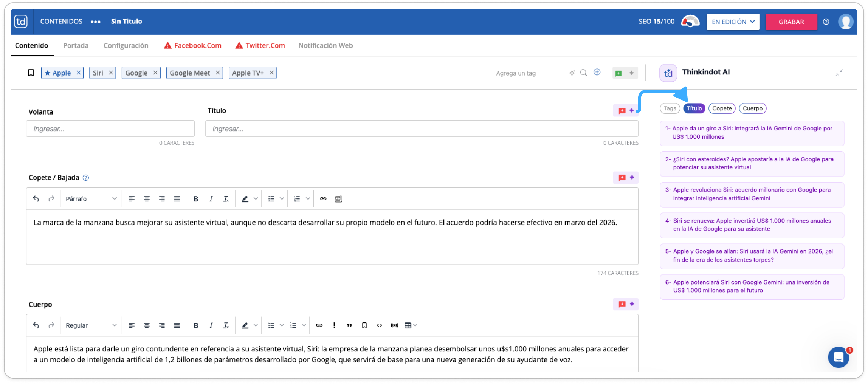The height and width of the screenshot is (384, 868).
Task: Pick highlight marker color in Copete toolbar
Action: [x=245, y=199]
